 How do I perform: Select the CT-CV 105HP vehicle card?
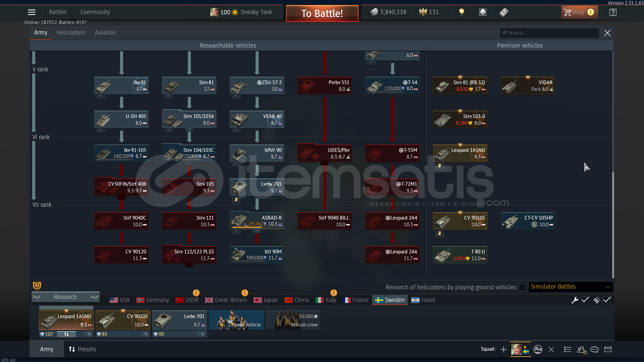528,221
